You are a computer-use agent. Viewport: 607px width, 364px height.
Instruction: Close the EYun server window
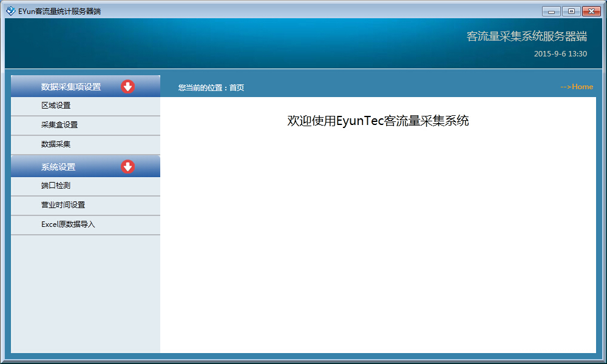591,11
